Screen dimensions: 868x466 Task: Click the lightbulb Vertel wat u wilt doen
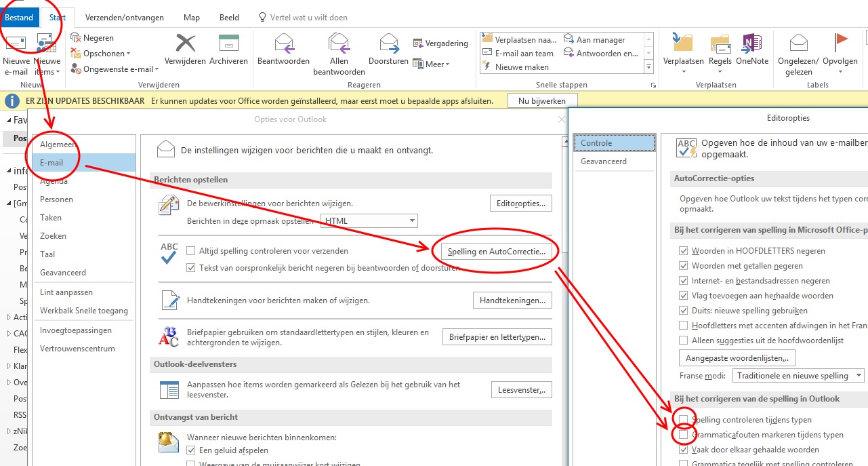coord(262,17)
